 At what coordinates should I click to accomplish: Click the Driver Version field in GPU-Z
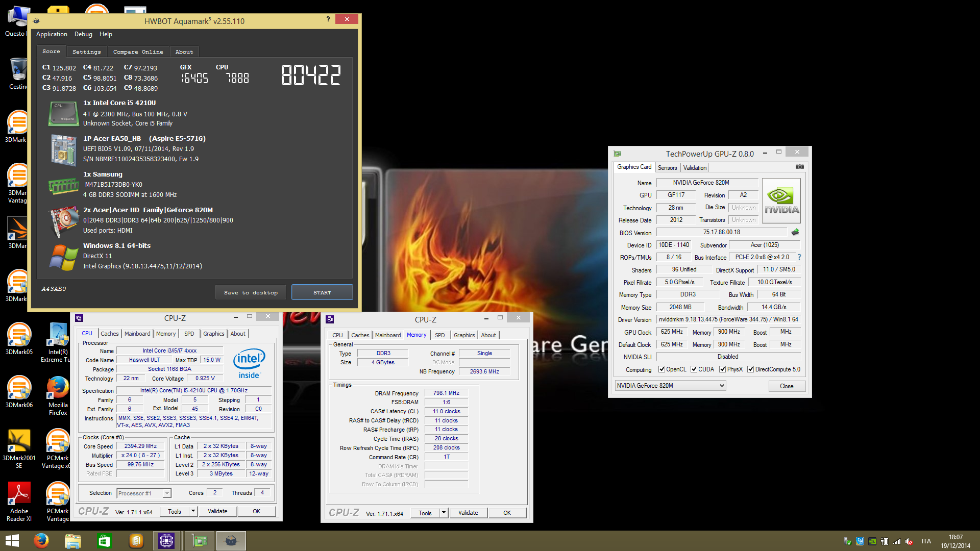[x=728, y=319]
